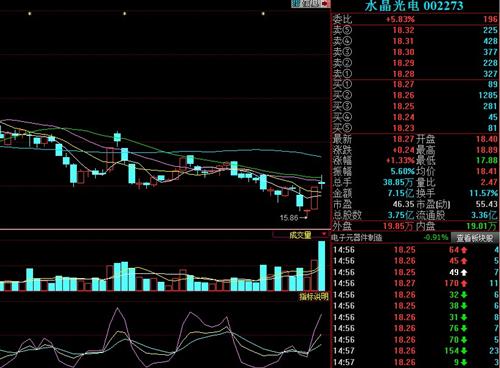This screenshot has width=500, height=368.
Task: Open the 电子元器件制造 sector link
Action: 357,238
